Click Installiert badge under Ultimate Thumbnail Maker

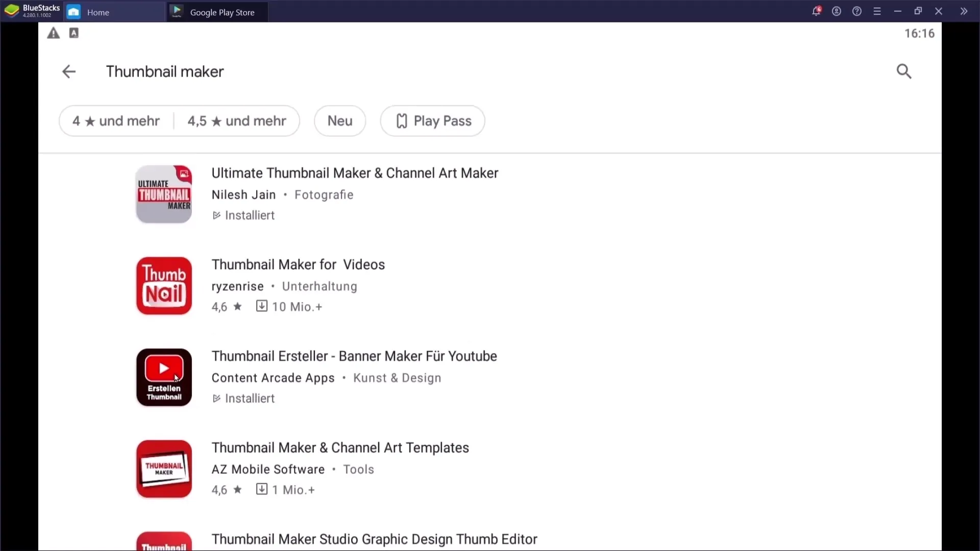(x=243, y=215)
